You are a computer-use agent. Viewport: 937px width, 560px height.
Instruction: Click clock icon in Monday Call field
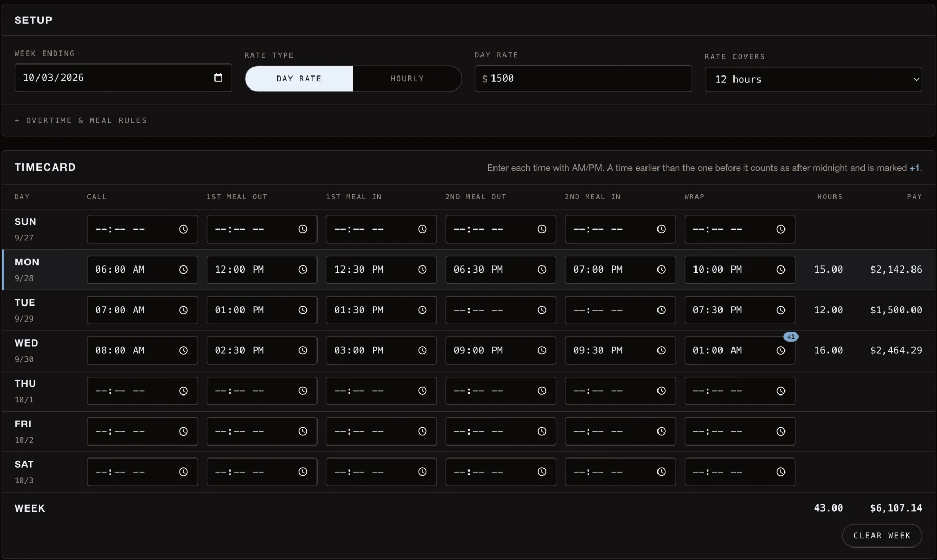tap(183, 270)
